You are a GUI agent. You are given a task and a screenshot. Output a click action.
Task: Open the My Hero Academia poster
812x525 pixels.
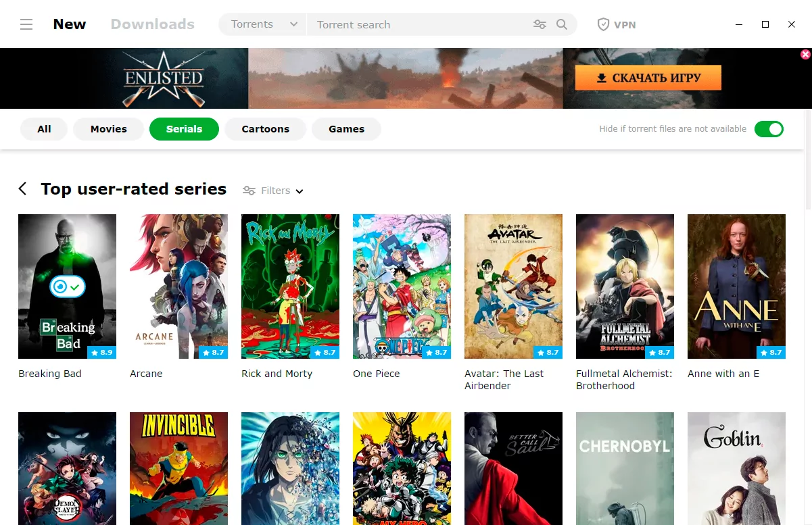pos(402,468)
